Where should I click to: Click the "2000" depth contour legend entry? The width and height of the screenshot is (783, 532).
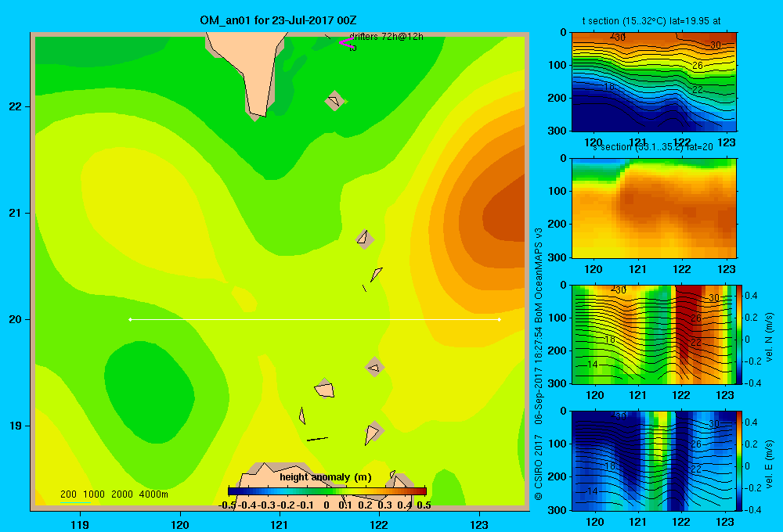[x=122, y=494]
